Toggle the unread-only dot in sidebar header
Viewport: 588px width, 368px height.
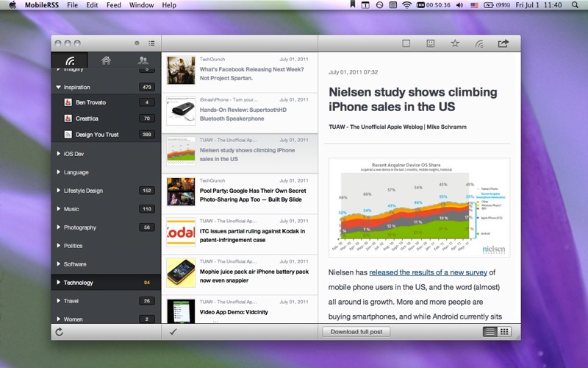[137, 43]
